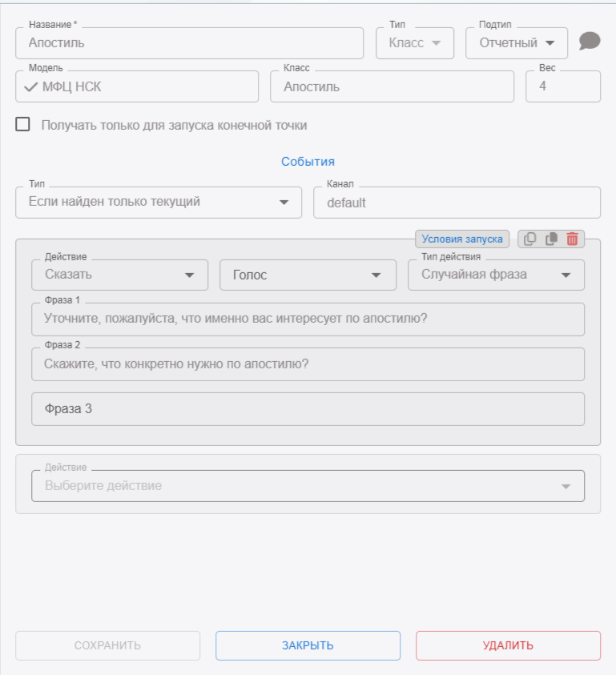This screenshot has width=616, height=675.
Task: Click the checkmark icon in Модель field
Action: coord(32,86)
